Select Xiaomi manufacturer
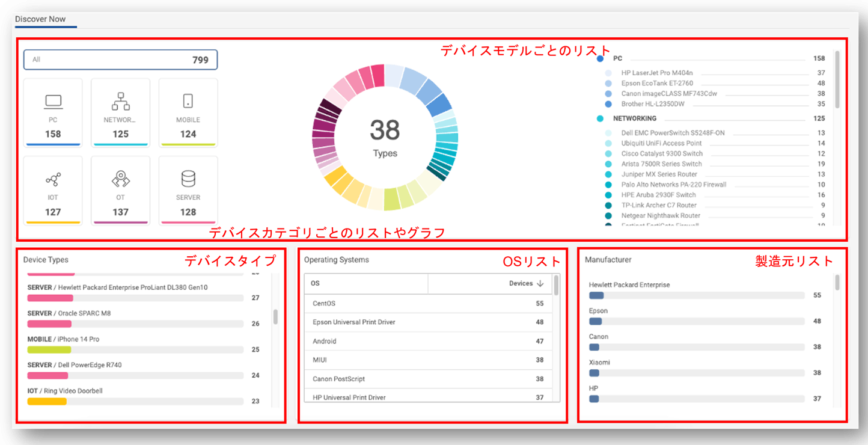Image resolution: width=868 pixels, height=445 pixels. click(705, 367)
